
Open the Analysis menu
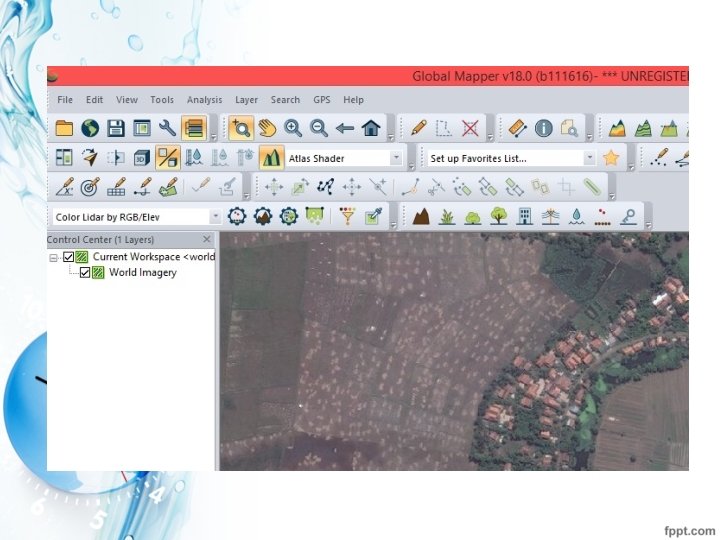pos(204,100)
